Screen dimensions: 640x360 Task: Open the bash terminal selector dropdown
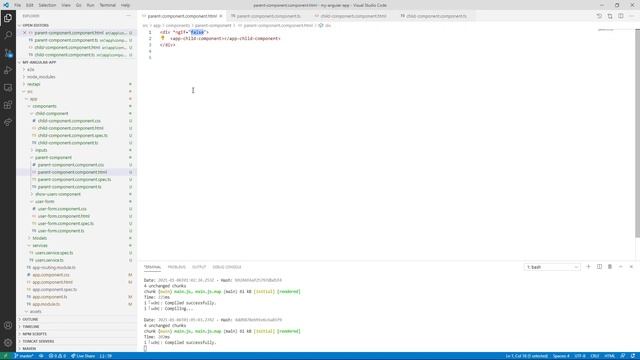[552, 267]
